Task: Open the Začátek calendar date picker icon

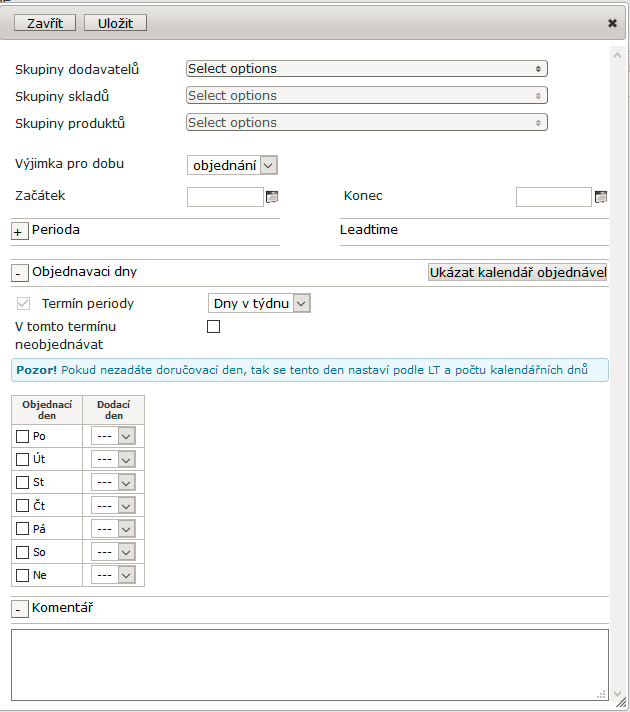Action: pos(272,197)
